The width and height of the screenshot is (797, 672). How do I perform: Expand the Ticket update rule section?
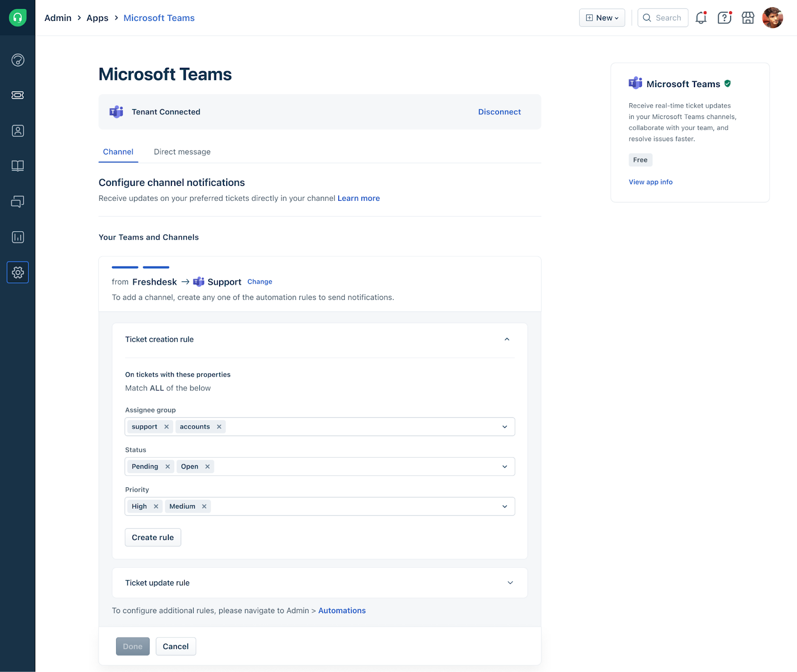tap(510, 583)
